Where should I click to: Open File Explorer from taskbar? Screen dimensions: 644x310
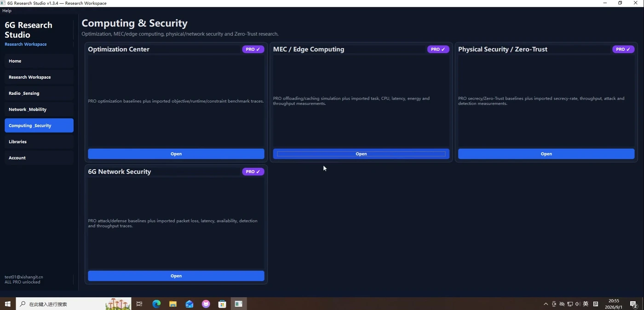[173, 304]
